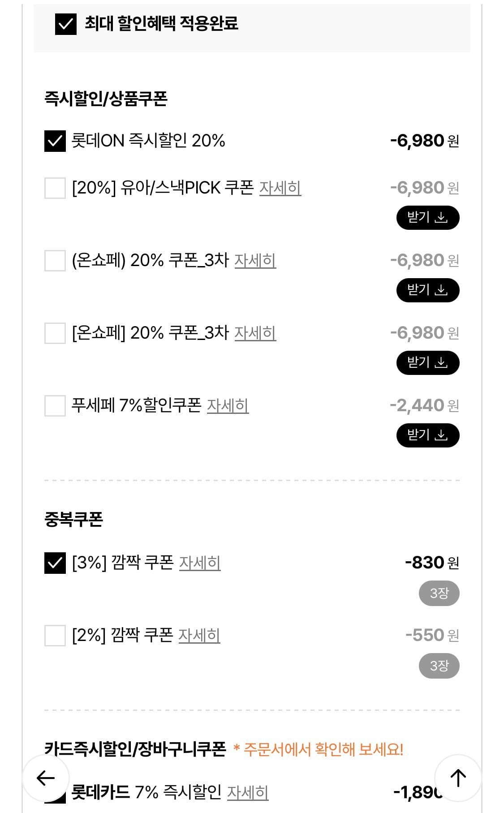Select the [온쇼페] 20% 쿠폰_3차 checkbox
Screen dimensions: 504x813
coord(55,333)
